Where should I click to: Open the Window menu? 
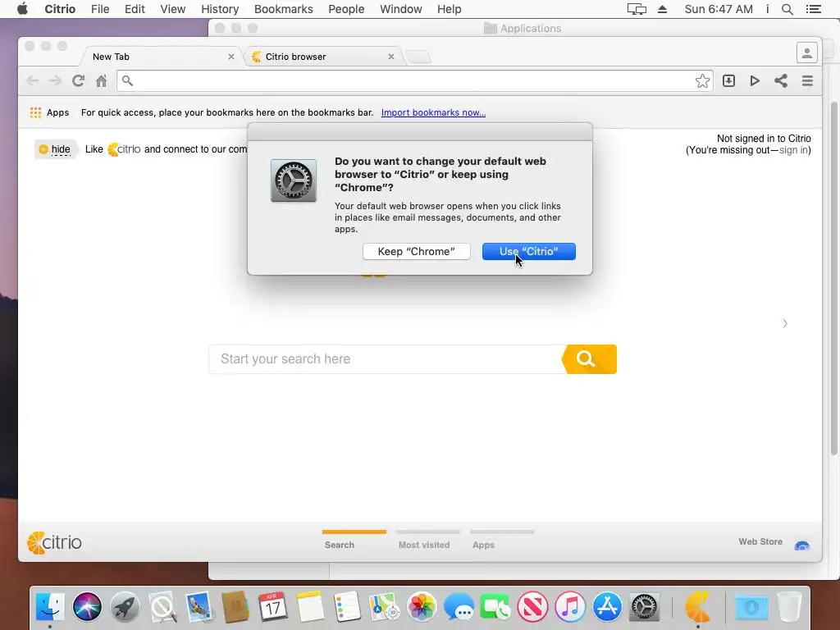tap(400, 9)
